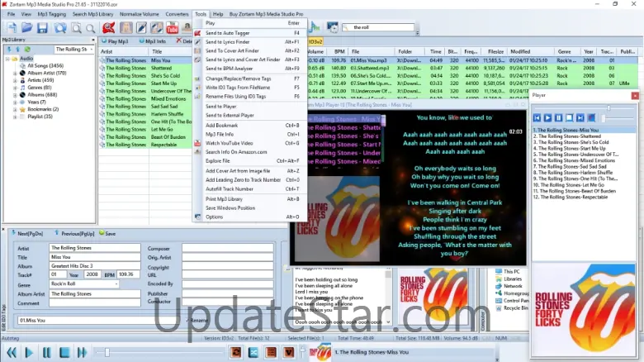Image resolution: width=644 pixels, height=362 pixels.
Task: Click the Next[PgDn] button
Action: (27, 234)
